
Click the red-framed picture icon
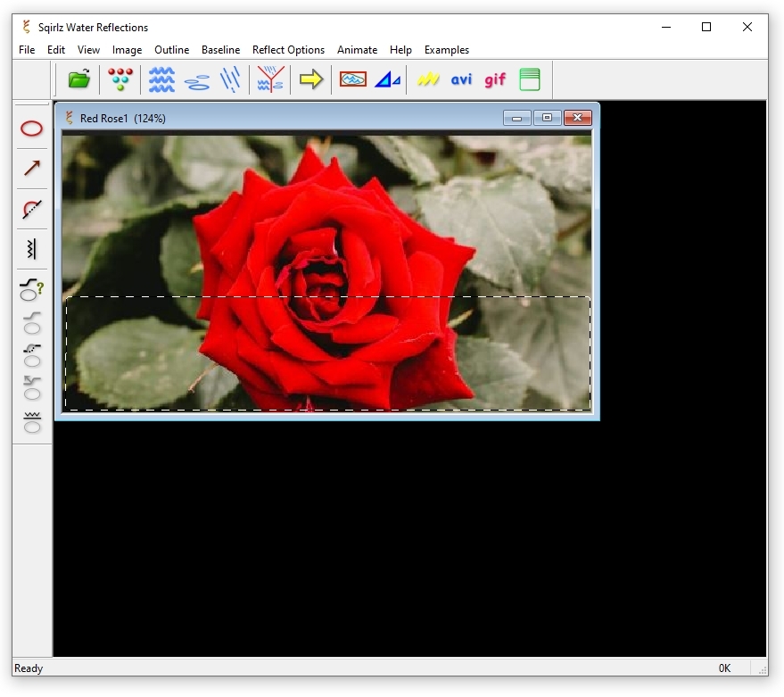(x=353, y=79)
